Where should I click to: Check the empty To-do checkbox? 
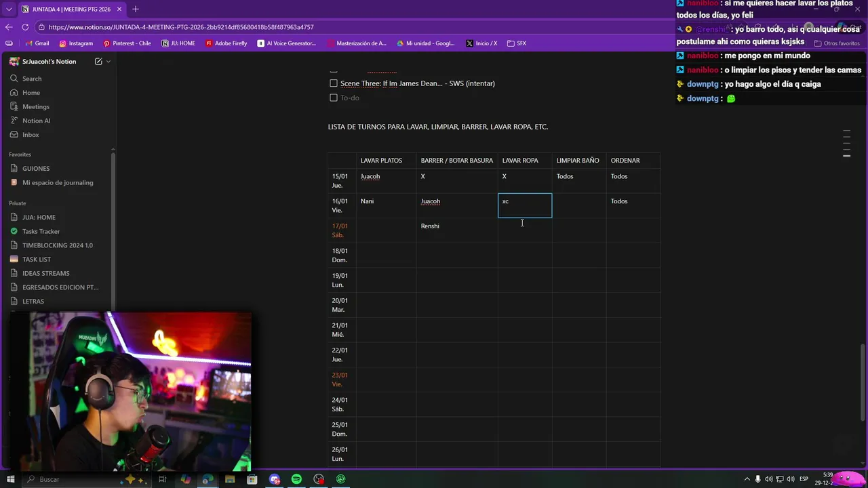[334, 98]
